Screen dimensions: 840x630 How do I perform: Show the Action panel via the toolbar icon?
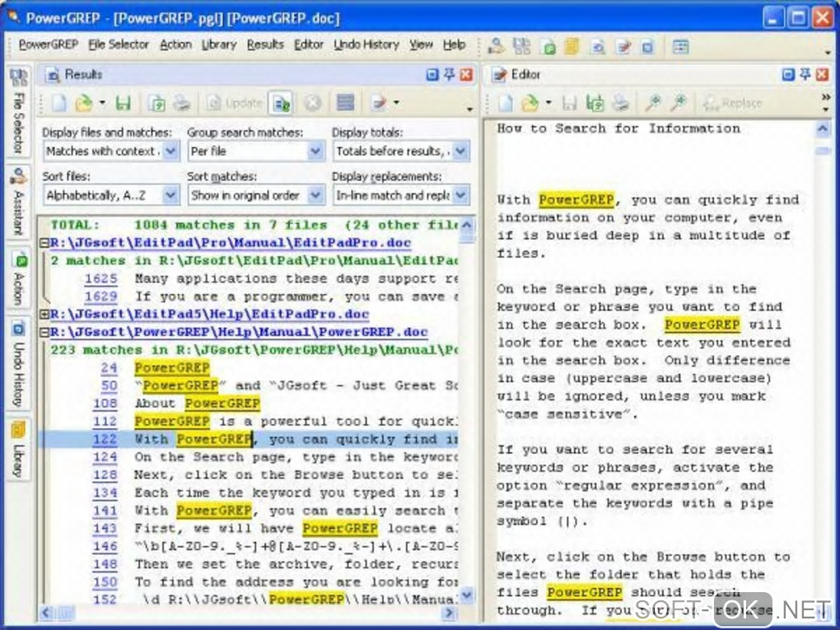pyautogui.click(x=548, y=47)
